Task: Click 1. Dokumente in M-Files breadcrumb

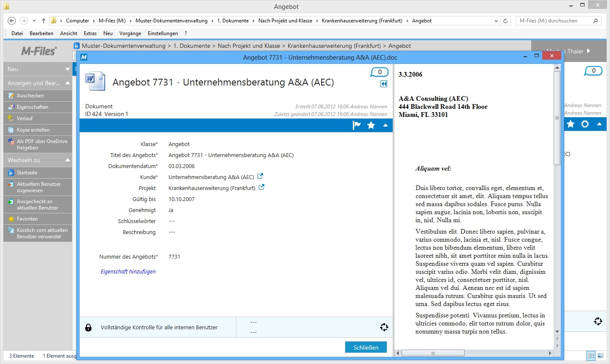Action: [x=192, y=46]
